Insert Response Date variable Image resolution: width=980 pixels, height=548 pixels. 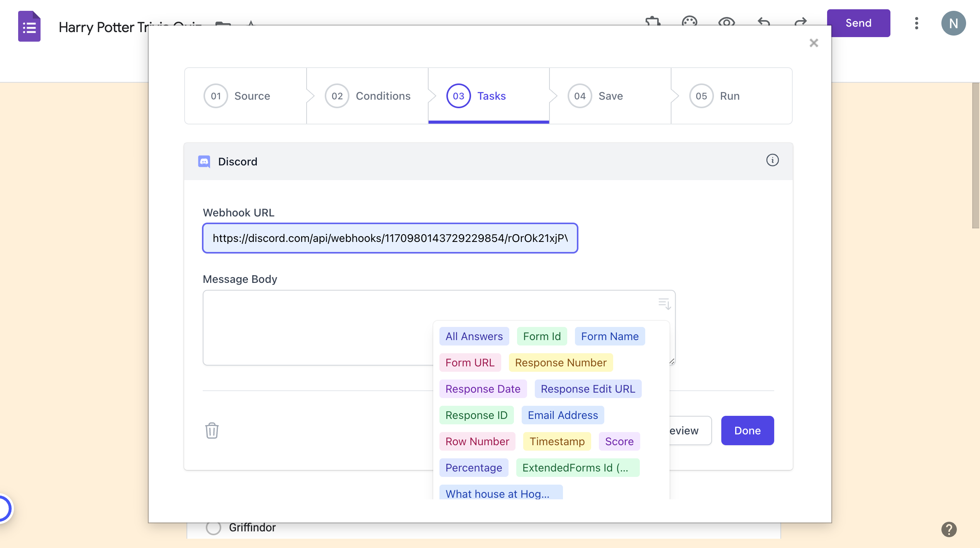coord(483,389)
